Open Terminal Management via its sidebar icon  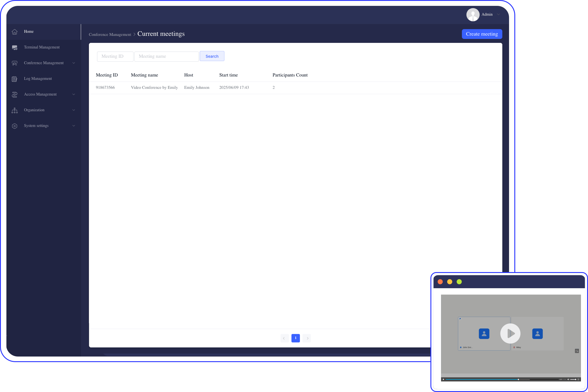(15, 47)
